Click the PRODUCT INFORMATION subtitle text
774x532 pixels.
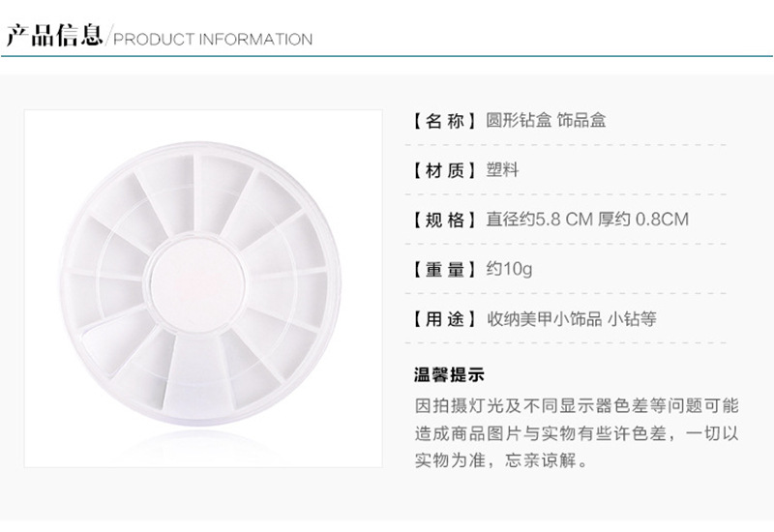213,40
